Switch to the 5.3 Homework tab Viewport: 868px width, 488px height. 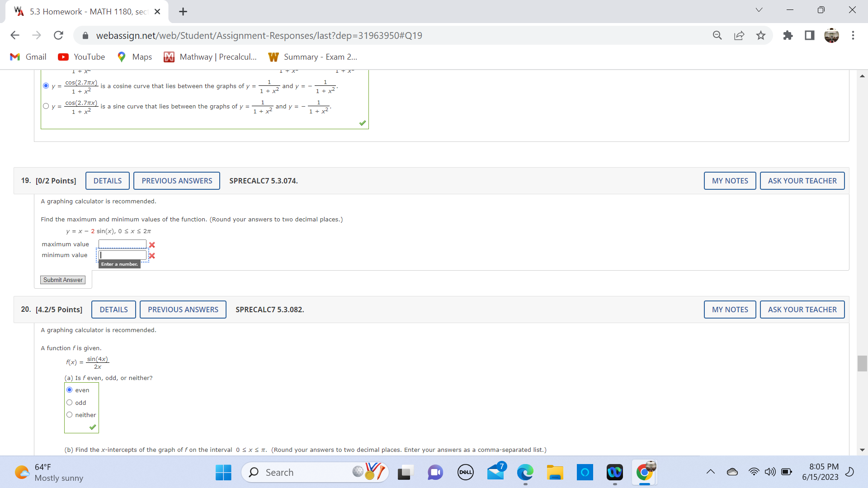[86, 11]
